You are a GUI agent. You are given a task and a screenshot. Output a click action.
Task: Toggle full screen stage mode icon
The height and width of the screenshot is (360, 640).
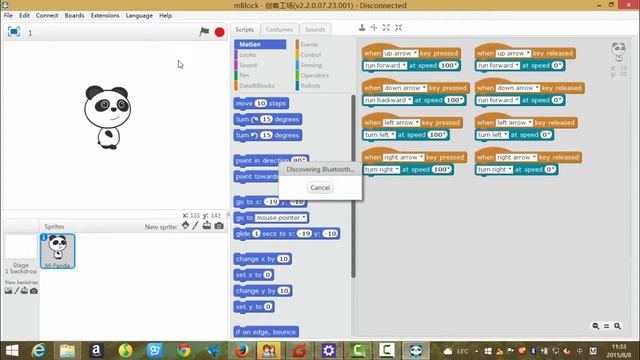pos(14,31)
